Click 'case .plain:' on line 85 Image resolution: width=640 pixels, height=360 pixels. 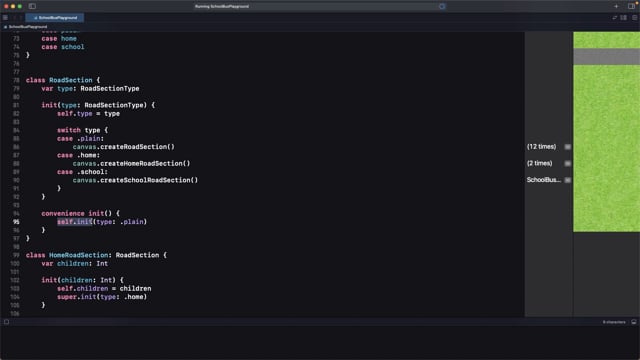click(80, 138)
